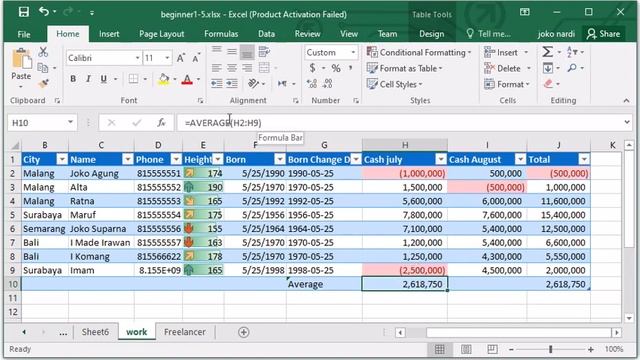Open the Phone column filter dropdown
The image size is (640, 360).
pyautogui.click(x=176, y=159)
